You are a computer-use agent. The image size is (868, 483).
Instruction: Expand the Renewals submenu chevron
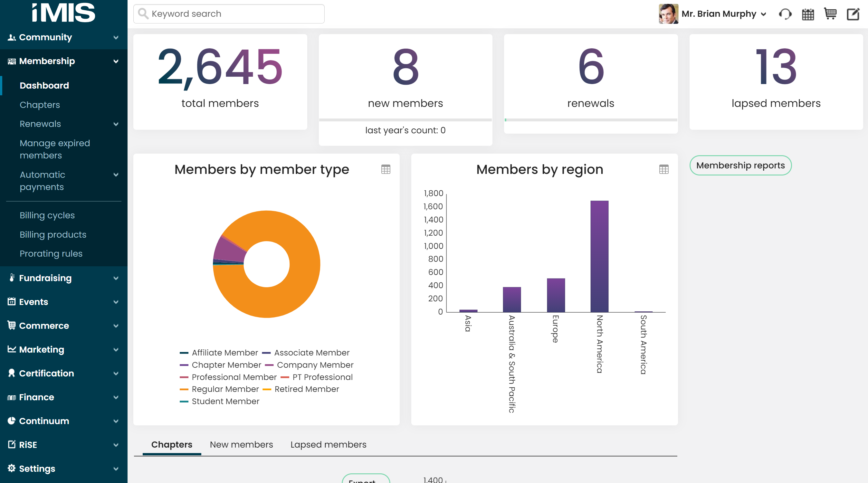(116, 124)
